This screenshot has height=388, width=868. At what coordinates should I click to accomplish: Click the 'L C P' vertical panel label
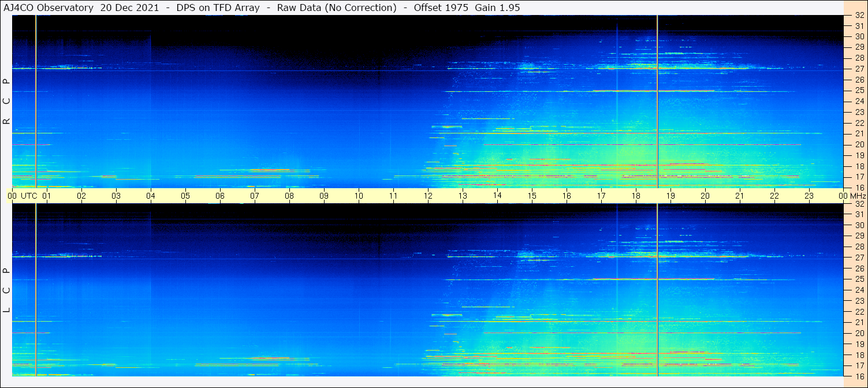6,290
